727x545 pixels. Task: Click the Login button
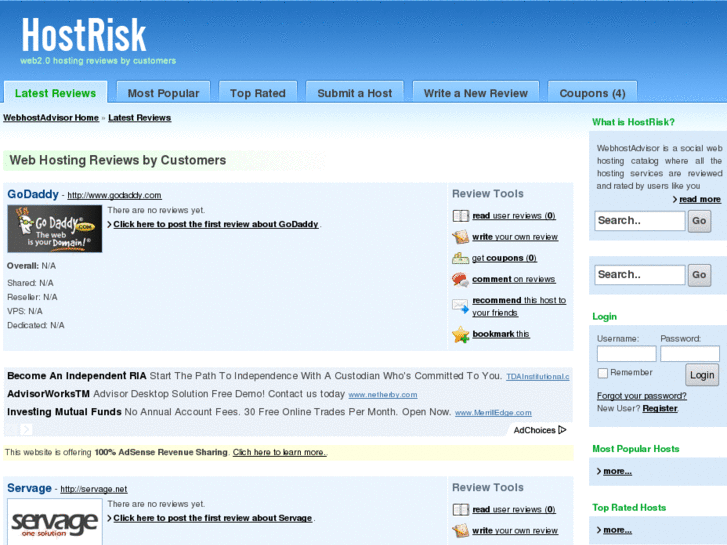click(702, 375)
